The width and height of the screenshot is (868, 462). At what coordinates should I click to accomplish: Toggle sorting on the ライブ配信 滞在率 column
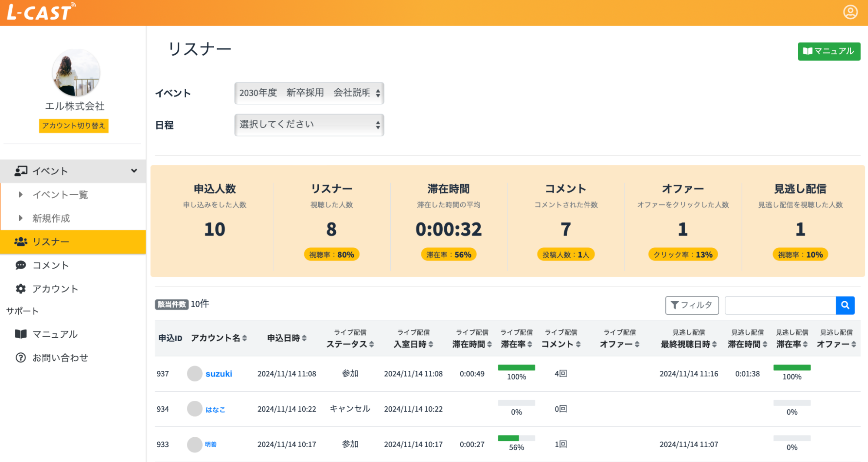coord(530,344)
